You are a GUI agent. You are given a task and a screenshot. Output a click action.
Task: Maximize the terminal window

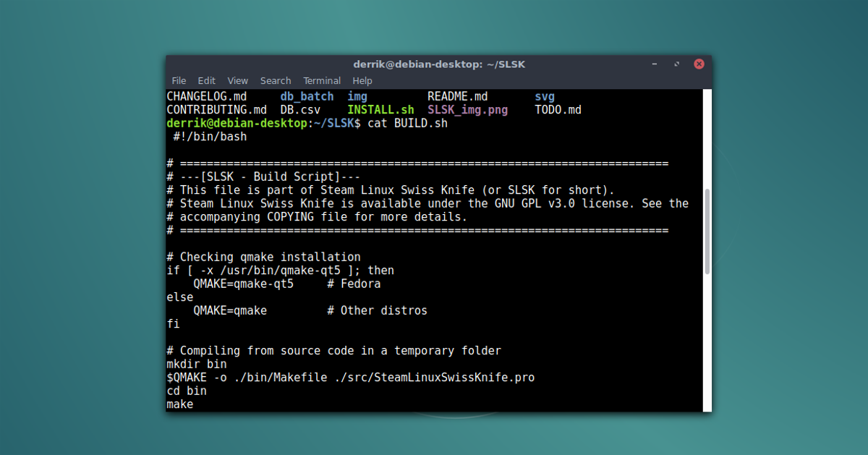tap(677, 64)
